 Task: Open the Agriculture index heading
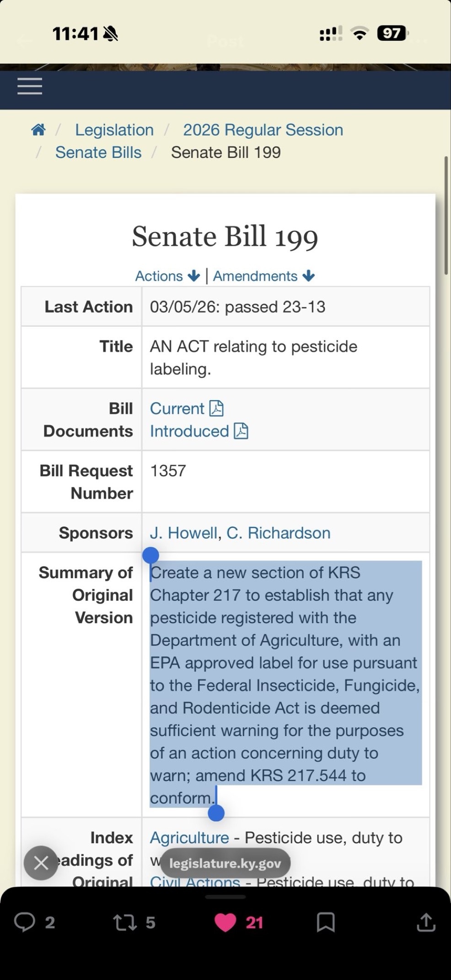click(x=189, y=838)
